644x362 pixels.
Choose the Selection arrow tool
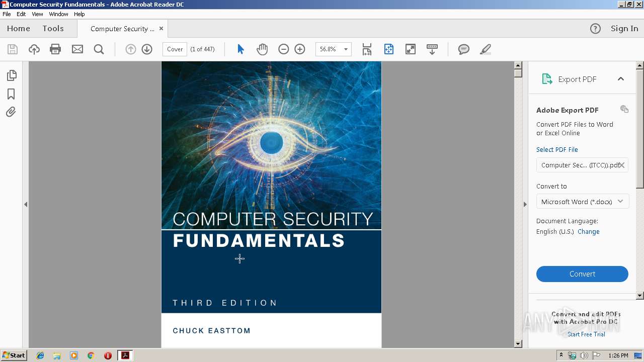point(240,49)
